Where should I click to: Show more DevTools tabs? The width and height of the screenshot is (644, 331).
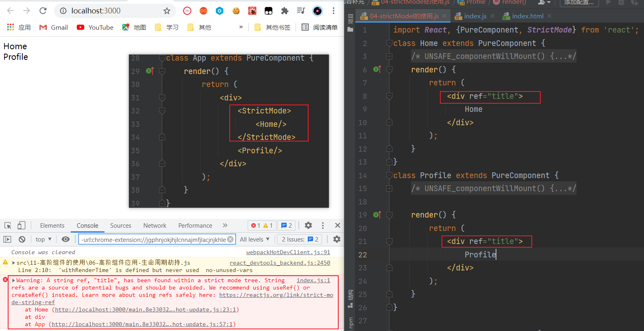coord(225,225)
